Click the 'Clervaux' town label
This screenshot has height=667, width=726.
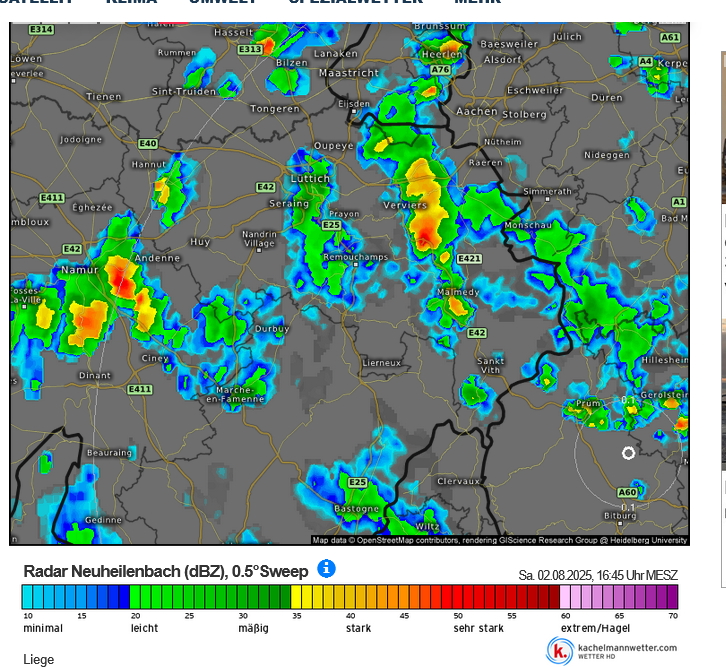[x=459, y=481]
